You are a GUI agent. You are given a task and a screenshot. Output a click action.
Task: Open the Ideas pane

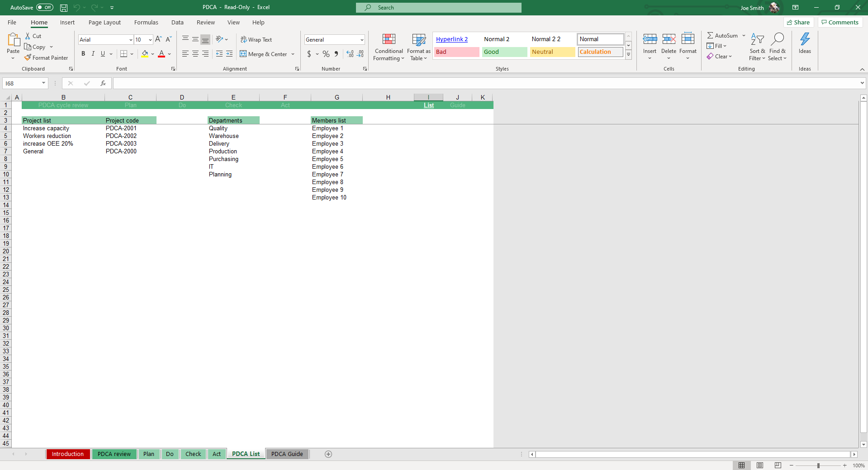tap(805, 43)
